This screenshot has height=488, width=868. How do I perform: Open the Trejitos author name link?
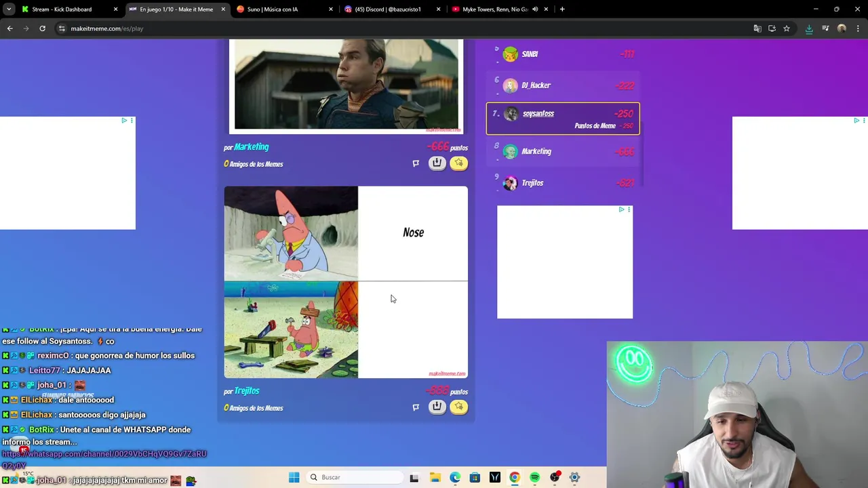[247, 391]
